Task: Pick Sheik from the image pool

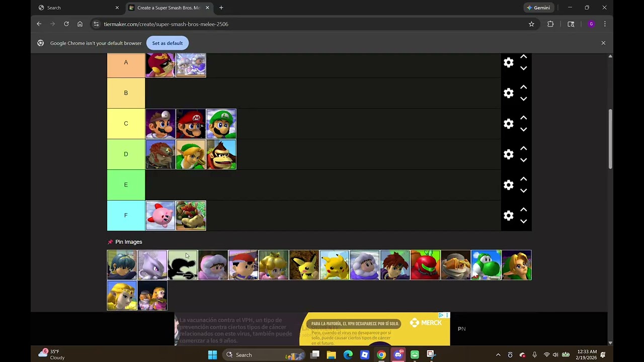Action: [x=456, y=265]
